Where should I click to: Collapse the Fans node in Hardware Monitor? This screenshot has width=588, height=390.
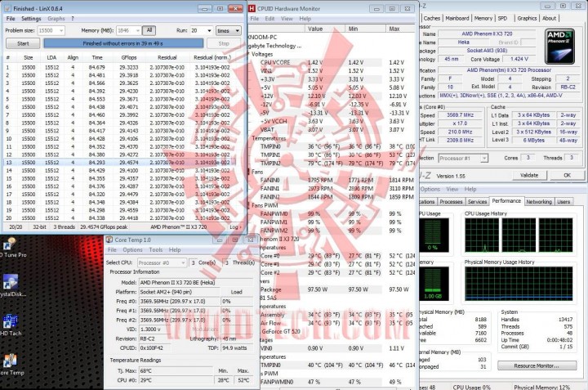pyautogui.click(x=248, y=172)
